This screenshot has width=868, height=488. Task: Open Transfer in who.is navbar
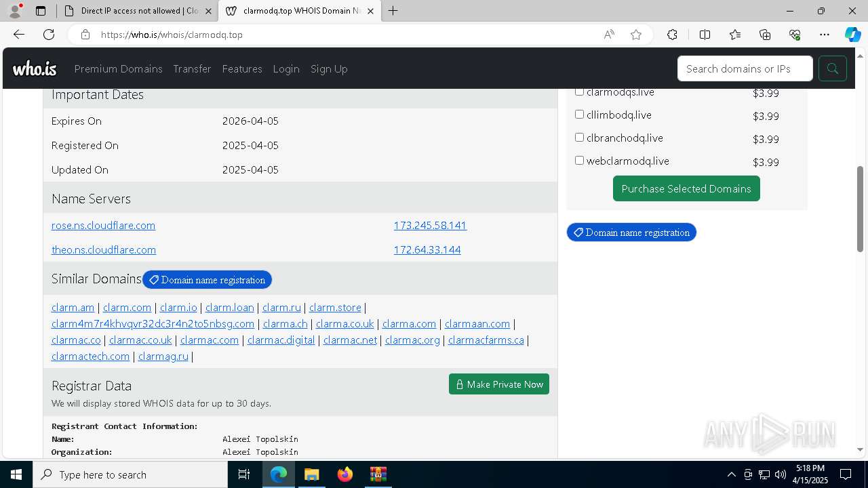tap(192, 68)
